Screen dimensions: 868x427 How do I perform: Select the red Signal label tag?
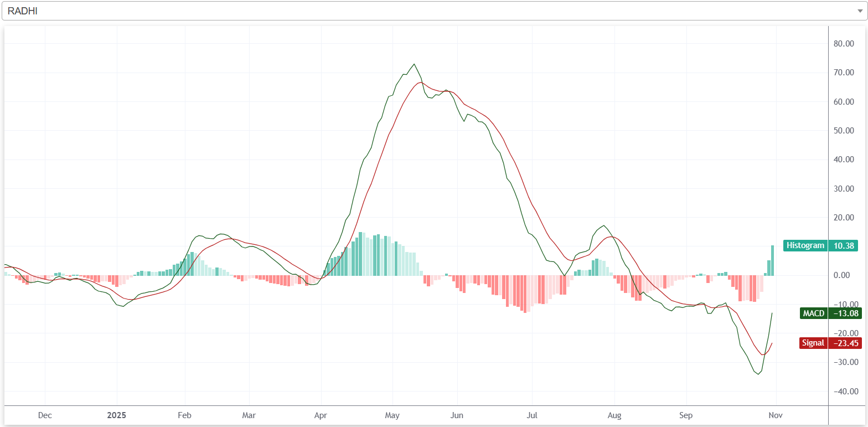click(813, 343)
